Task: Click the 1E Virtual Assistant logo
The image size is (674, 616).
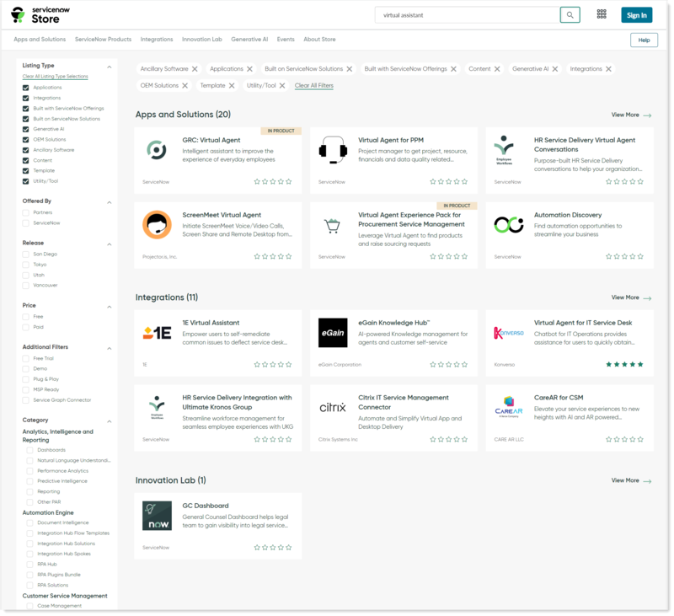Action: (x=157, y=333)
